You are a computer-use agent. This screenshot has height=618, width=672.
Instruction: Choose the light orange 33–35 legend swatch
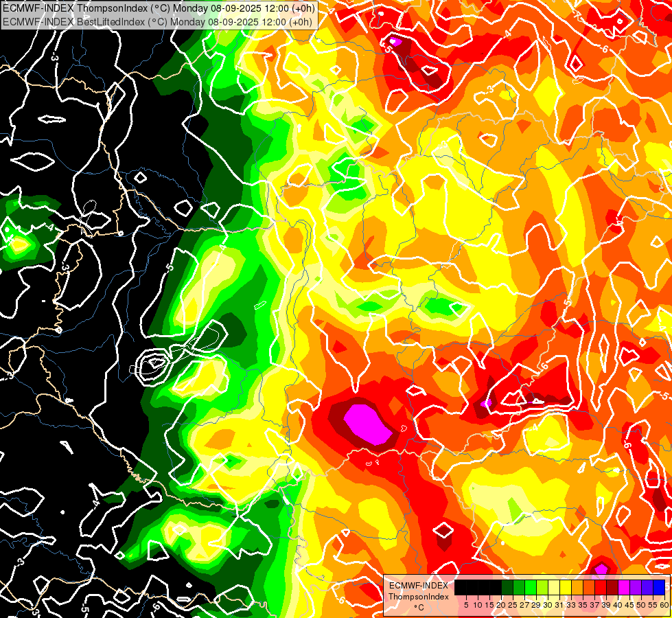578,588
